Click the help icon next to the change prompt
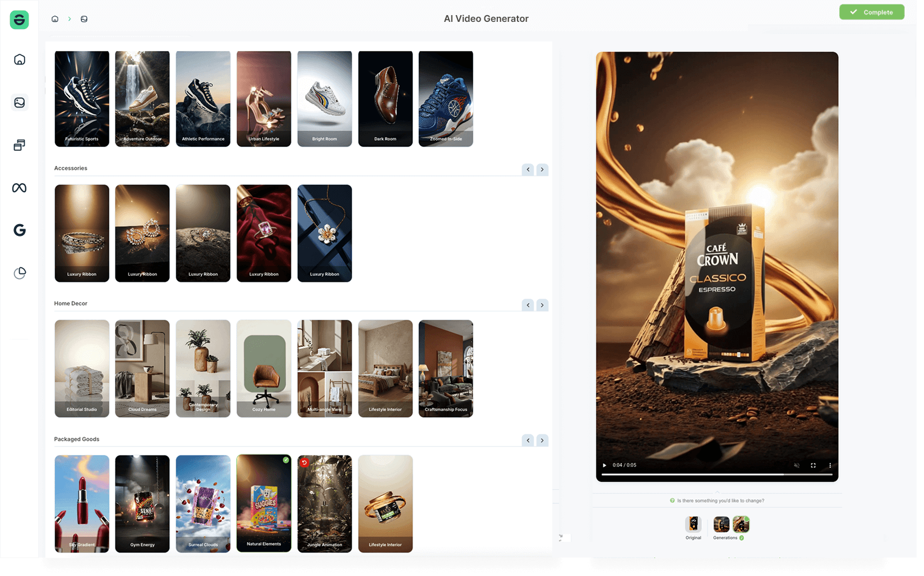This screenshot has width=924, height=576. coord(672,500)
